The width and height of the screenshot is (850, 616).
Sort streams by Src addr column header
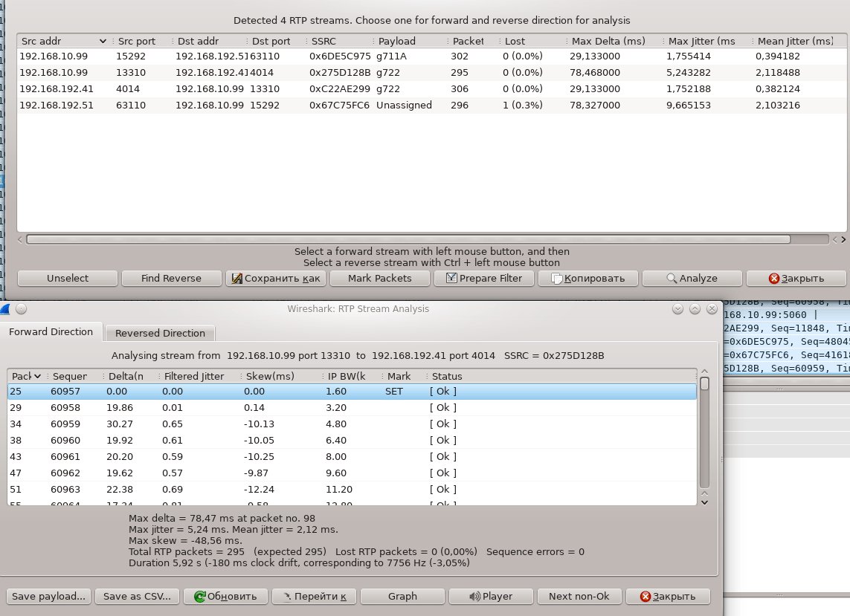tap(64, 41)
